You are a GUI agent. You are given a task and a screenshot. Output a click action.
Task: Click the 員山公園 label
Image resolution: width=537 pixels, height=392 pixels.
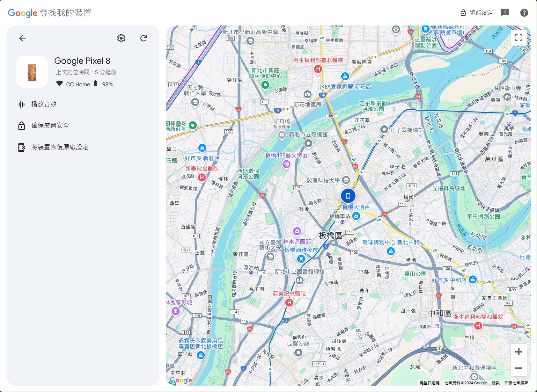[415, 274]
